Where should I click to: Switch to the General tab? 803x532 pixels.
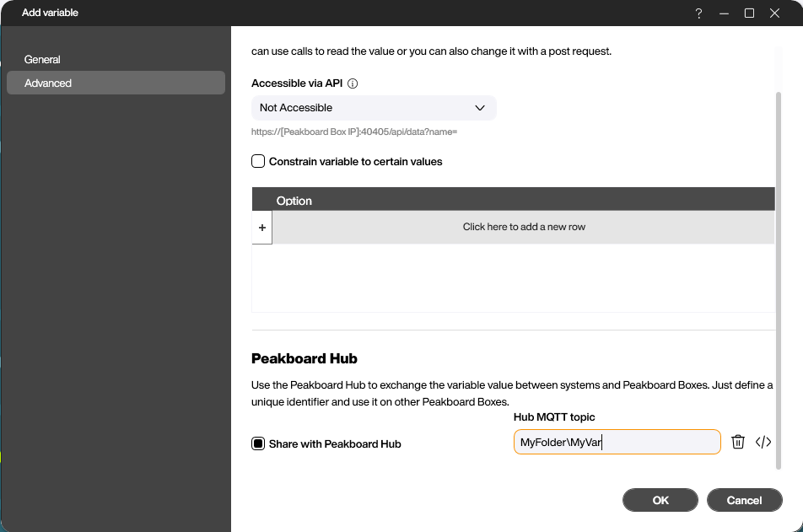coord(116,59)
